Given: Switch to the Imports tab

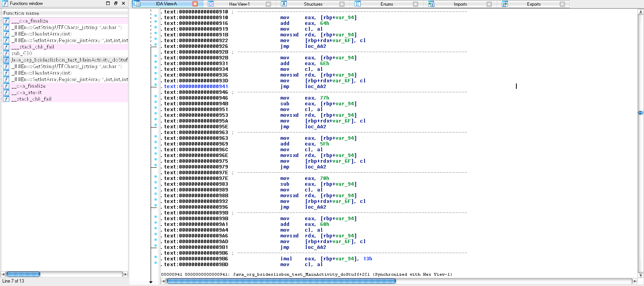Looking at the screenshot, I should coord(460,4).
